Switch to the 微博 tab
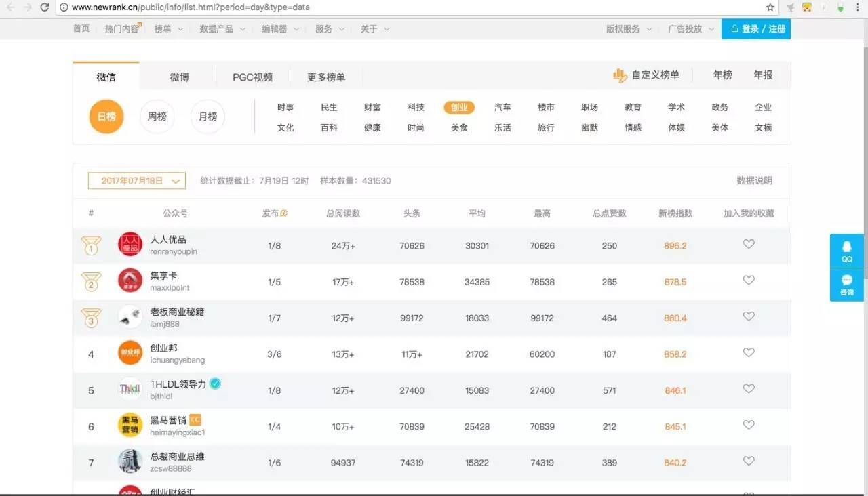The height and width of the screenshot is (496, 868). point(180,77)
